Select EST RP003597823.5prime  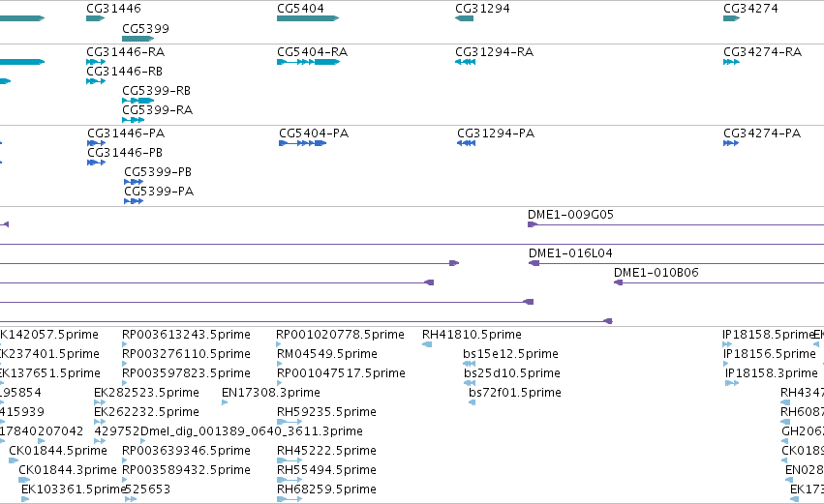(187, 373)
